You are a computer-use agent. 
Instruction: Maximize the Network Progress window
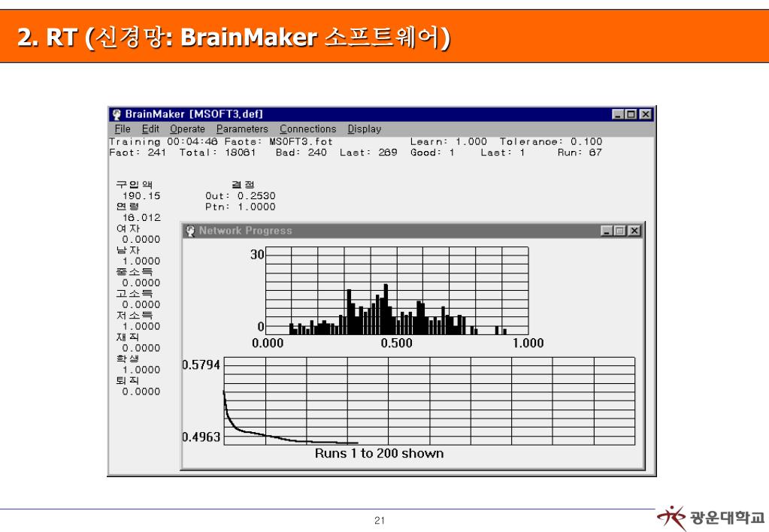click(620, 231)
